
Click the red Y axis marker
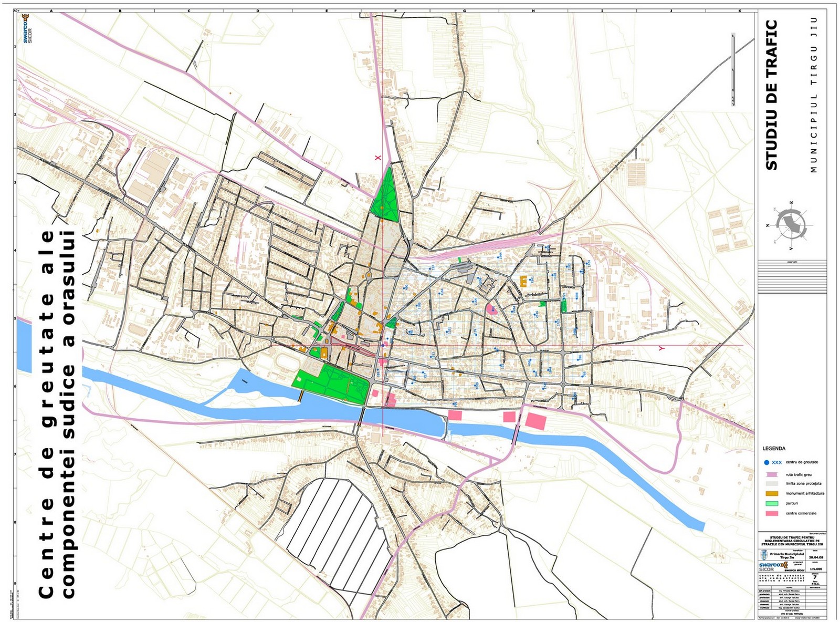pos(661,348)
